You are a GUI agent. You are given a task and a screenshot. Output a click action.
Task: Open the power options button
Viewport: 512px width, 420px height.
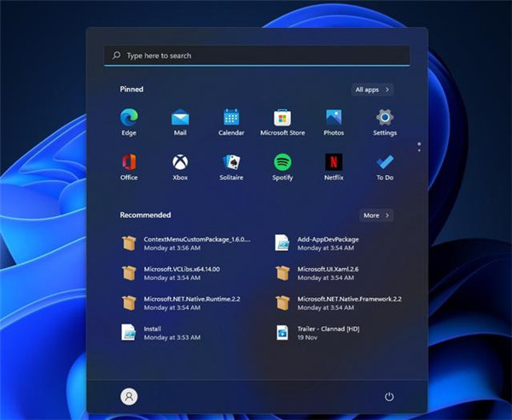[389, 396]
